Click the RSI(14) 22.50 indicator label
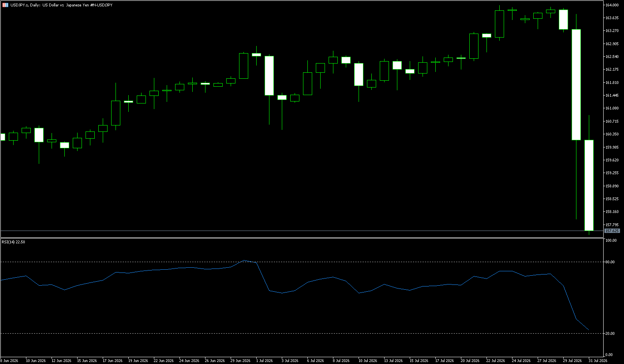Screen dimensions: 624x364 pos(13,242)
